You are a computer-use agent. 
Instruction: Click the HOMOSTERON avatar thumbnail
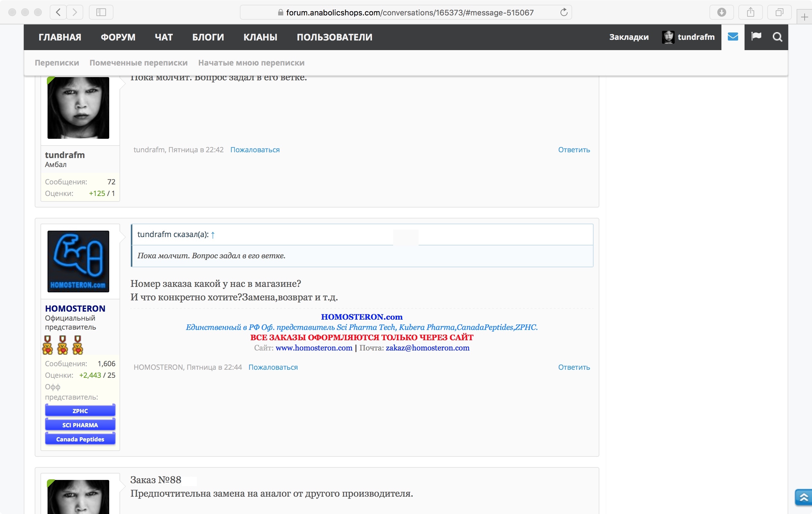click(78, 261)
